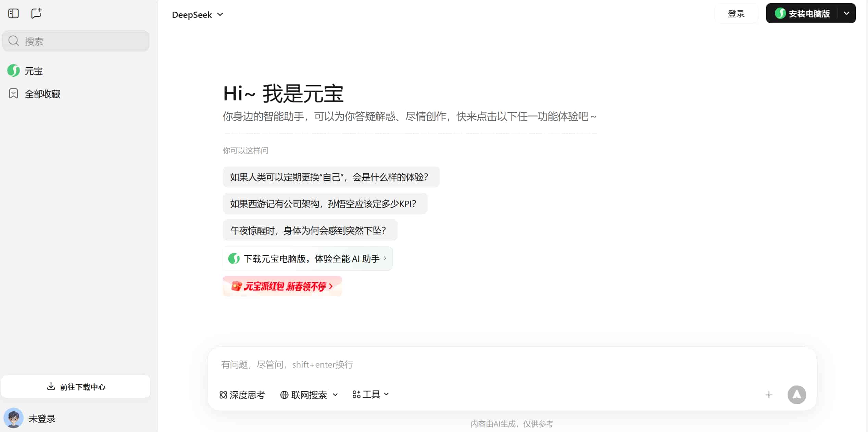Open 全部收藏 bookmarks icon

coord(13,94)
